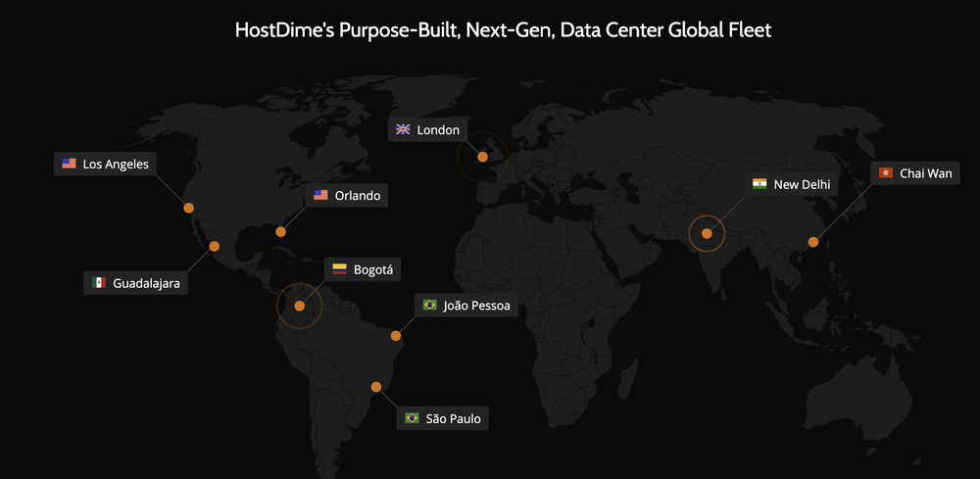The width and height of the screenshot is (980, 479).
Task: Click the US flag beside Los Angeles
Action: [x=69, y=164]
